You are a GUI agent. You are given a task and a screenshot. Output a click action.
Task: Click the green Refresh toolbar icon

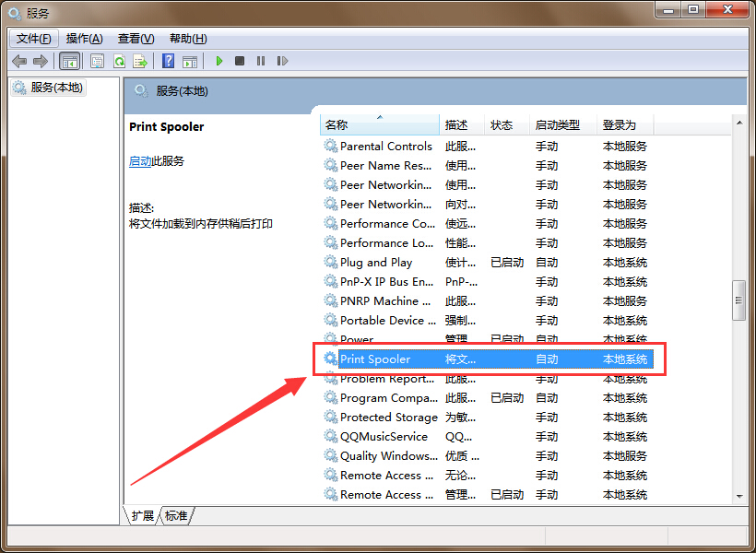tap(119, 61)
